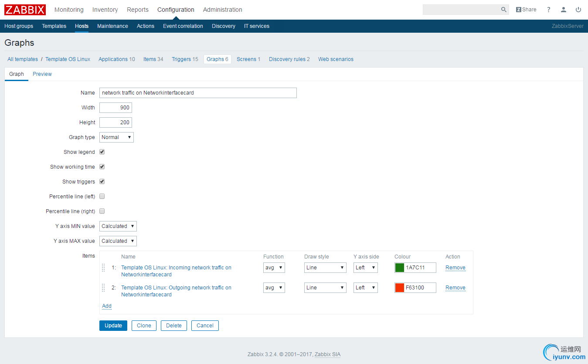
Task: Click the Height input field
Action: [x=116, y=122]
